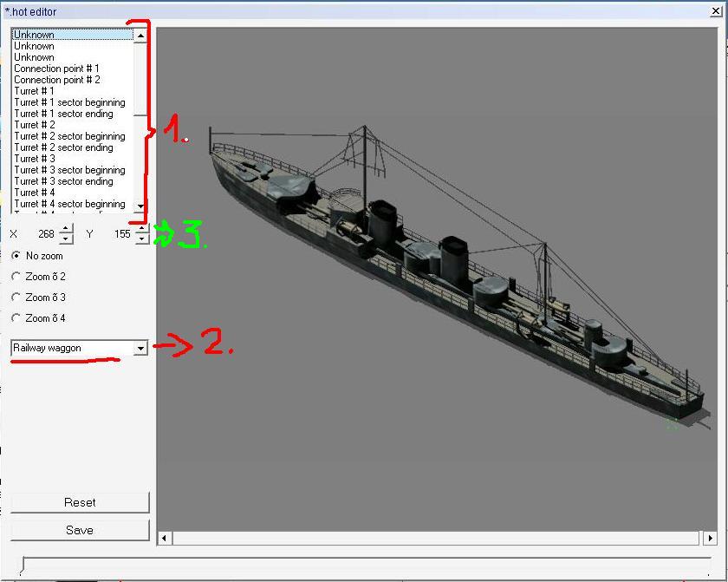728x582 pixels.
Task: Click the Save button
Action: (80, 530)
